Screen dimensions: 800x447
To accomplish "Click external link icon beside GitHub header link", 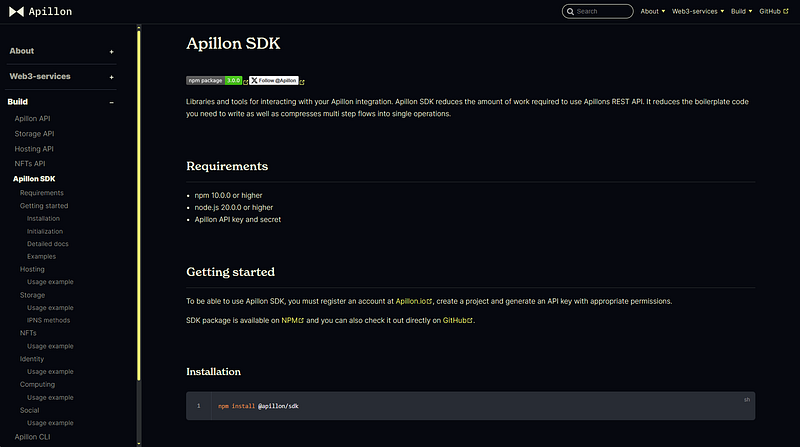I will coord(786,11).
